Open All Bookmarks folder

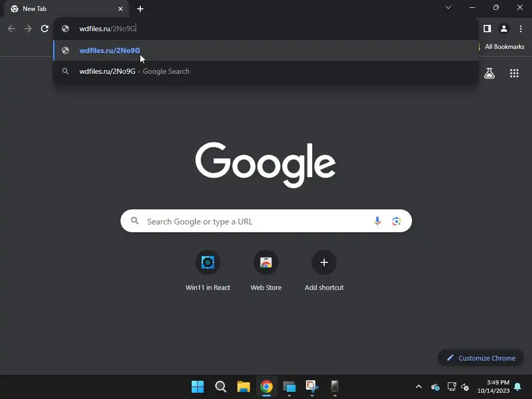point(504,47)
